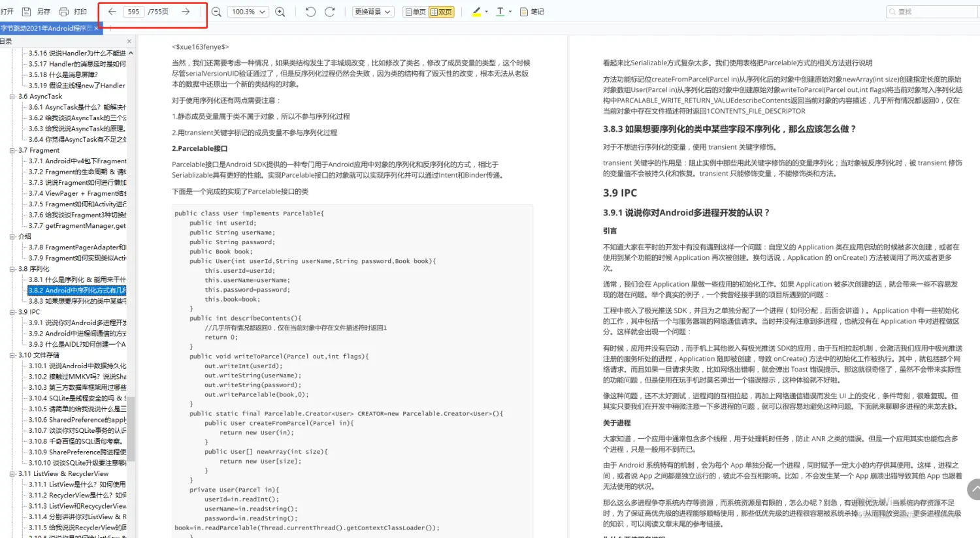Screen dimensions: 980x538
Task: Click the magnifier icon in the search box
Action: 892,12
